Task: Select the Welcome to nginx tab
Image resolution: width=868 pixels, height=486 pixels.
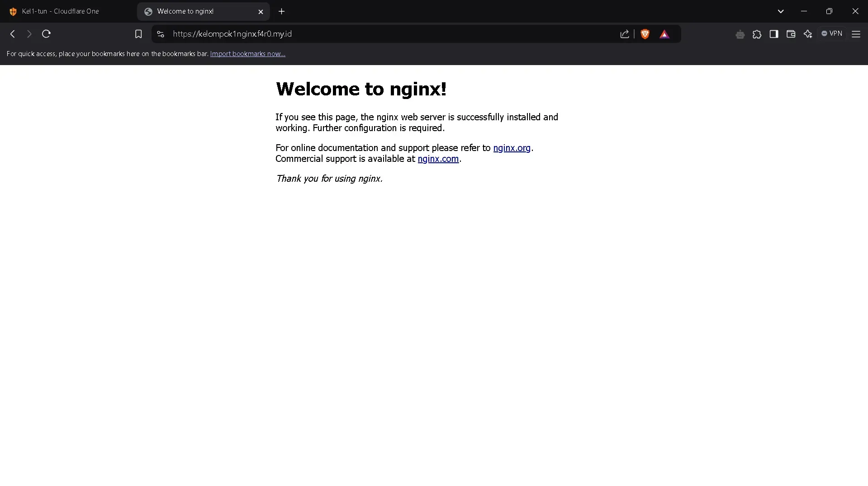Action: click(x=194, y=11)
